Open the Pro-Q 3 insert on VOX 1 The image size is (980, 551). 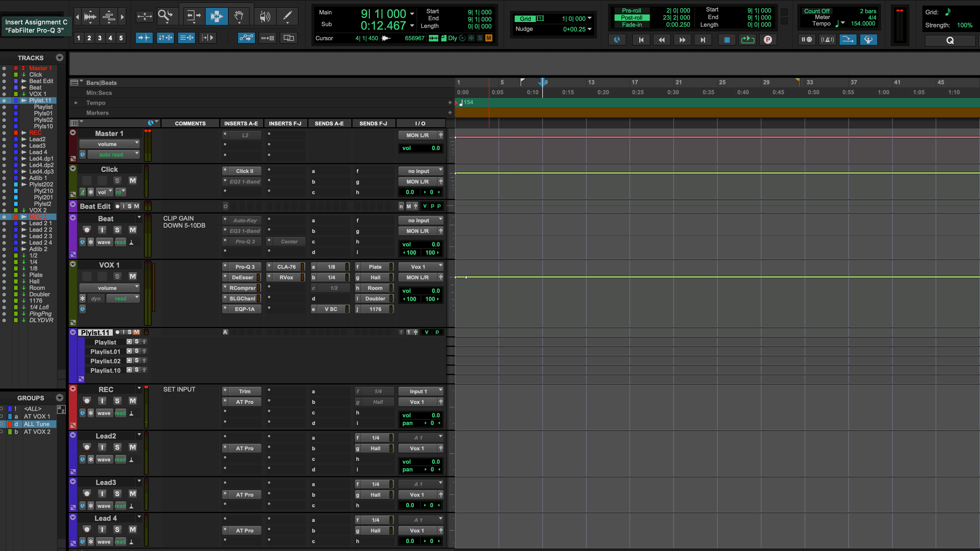(x=245, y=267)
